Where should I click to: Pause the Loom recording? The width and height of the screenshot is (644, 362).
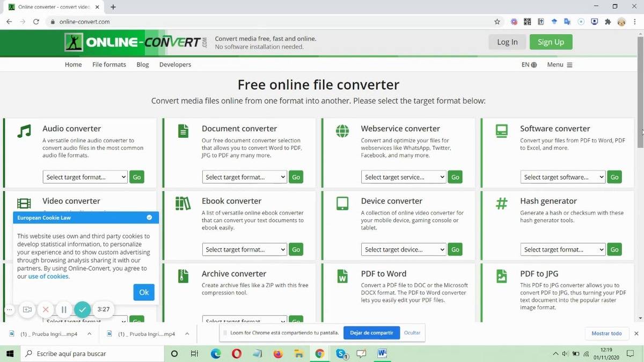pyautogui.click(x=64, y=309)
